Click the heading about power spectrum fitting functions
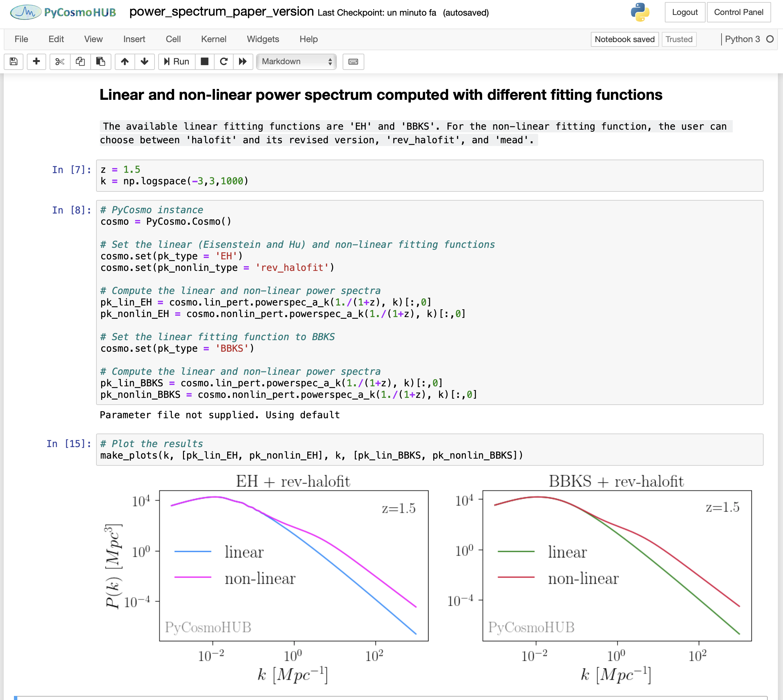The width and height of the screenshot is (783, 700). [x=381, y=95]
